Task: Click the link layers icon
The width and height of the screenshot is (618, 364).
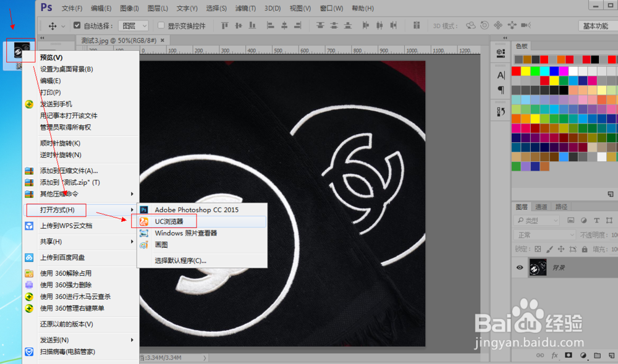Action: [x=540, y=355]
